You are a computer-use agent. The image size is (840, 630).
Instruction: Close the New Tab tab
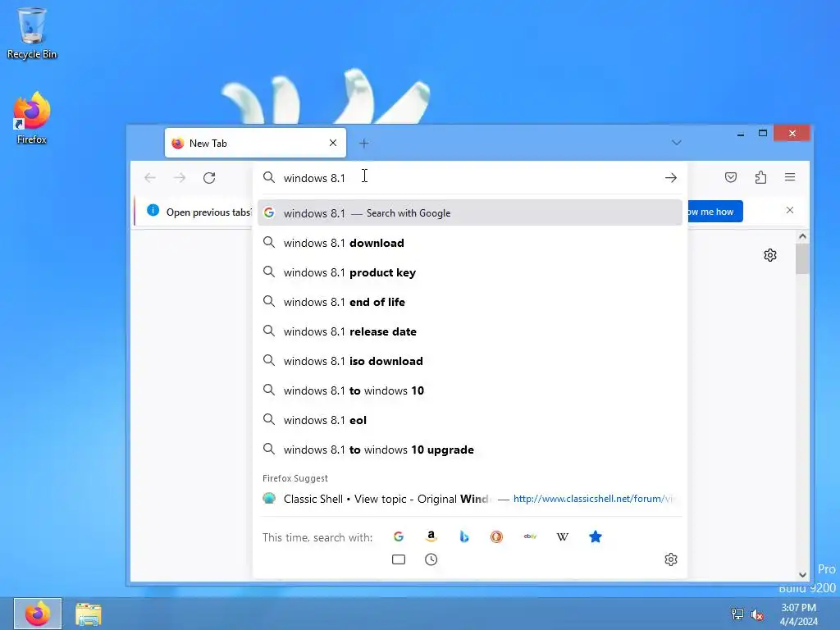(x=333, y=143)
